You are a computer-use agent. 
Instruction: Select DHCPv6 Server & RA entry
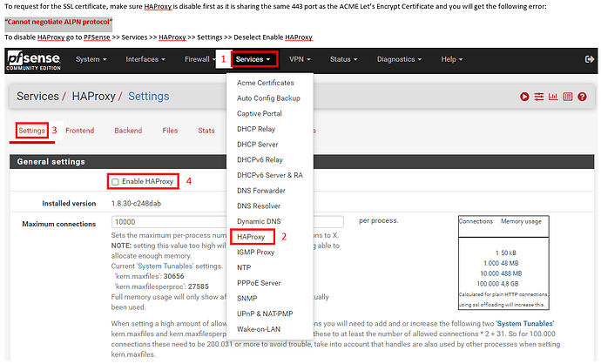click(x=270, y=175)
